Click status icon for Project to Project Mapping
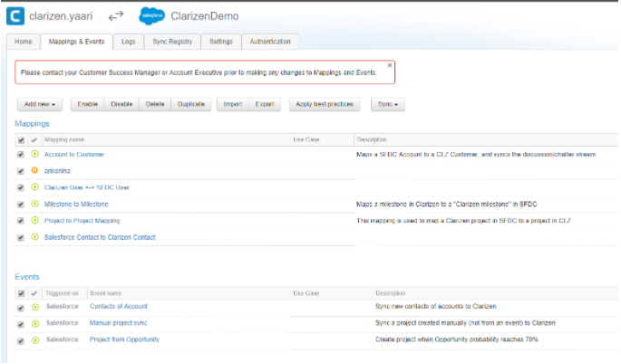The height and width of the screenshot is (364, 621). 34,220
